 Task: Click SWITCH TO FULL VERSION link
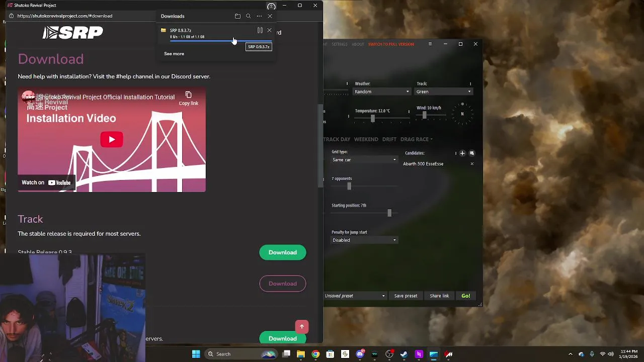[391, 44]
